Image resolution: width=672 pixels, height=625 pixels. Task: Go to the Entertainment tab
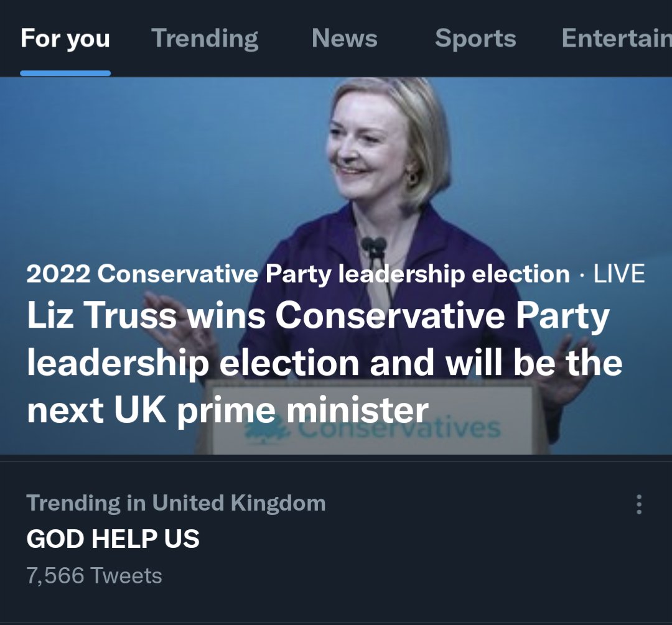click(617, 38)
